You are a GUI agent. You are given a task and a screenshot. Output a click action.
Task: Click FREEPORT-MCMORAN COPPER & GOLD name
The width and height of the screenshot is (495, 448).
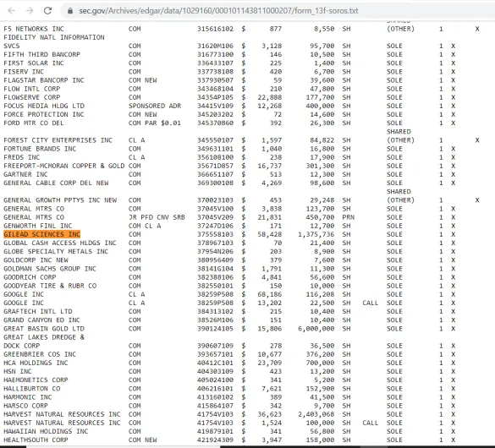(64, 166)
